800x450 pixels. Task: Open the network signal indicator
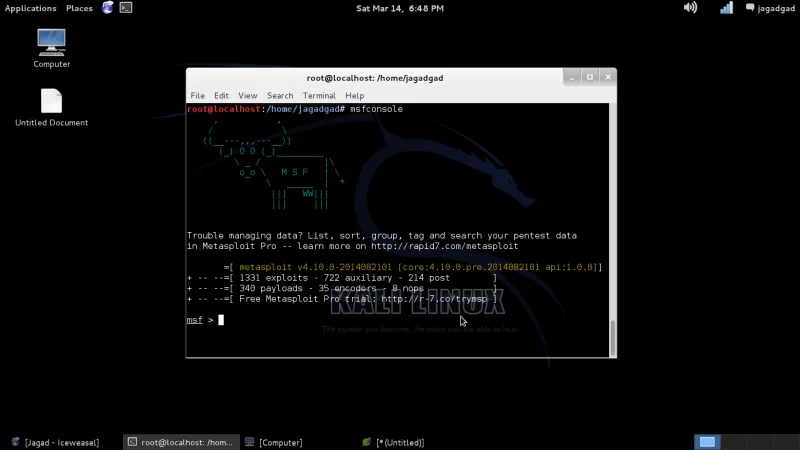point(726,8)
